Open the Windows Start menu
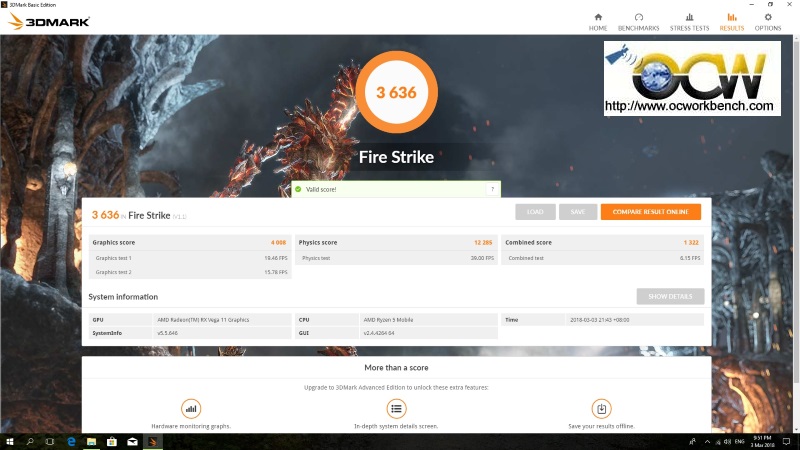 (10, 442)
